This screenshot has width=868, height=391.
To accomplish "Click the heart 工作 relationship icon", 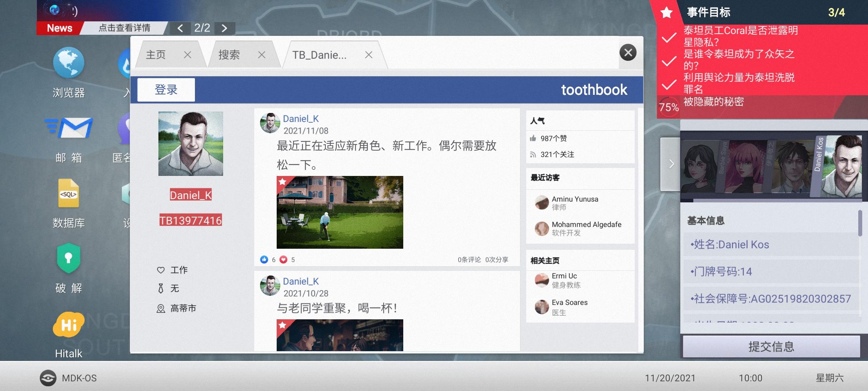I will pos(161,270).
